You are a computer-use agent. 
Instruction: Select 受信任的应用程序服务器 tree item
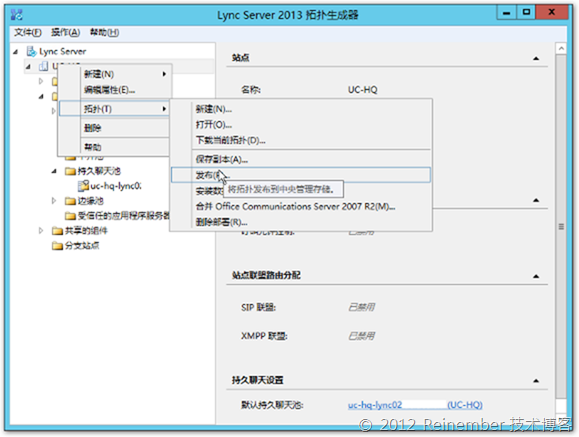point(123,215)
